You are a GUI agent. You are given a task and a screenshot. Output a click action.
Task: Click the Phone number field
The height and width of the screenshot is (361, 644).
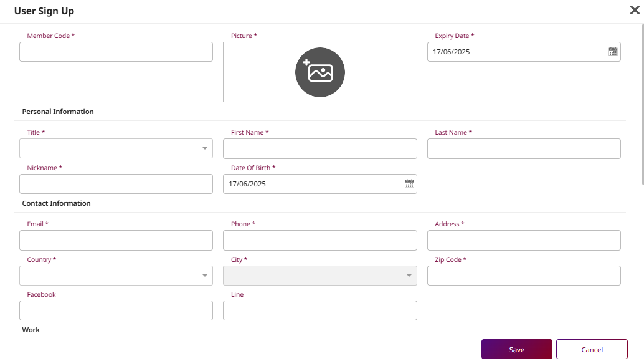coord(320,240)
